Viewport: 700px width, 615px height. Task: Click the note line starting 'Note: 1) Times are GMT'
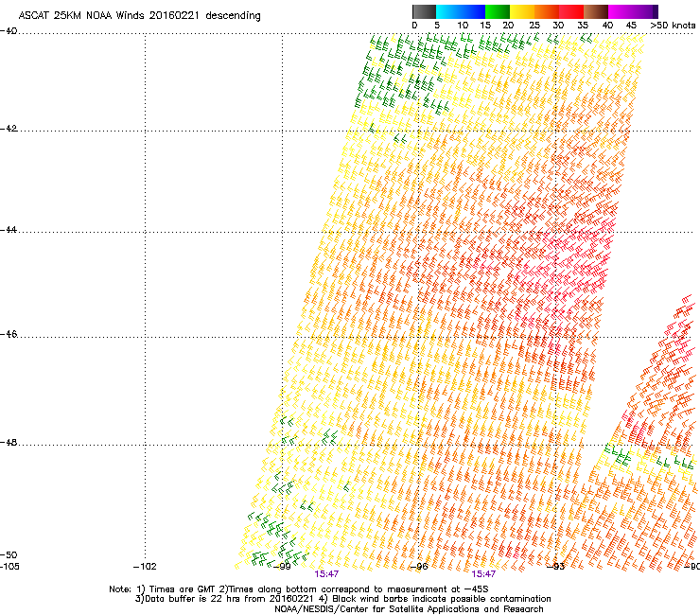pyautogui.click(x=299, y=589)
